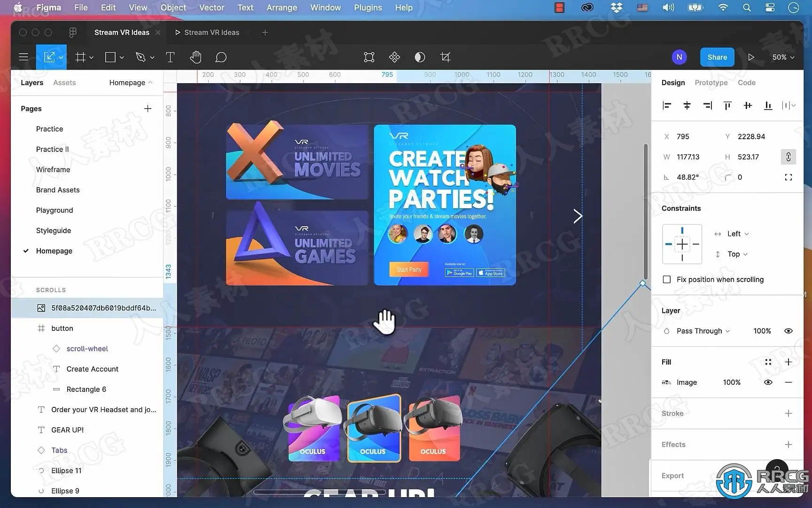Open macOS Control Center icon
This screenshot has height=508, width=812.
pyautogui.click(x=770, y=8)
